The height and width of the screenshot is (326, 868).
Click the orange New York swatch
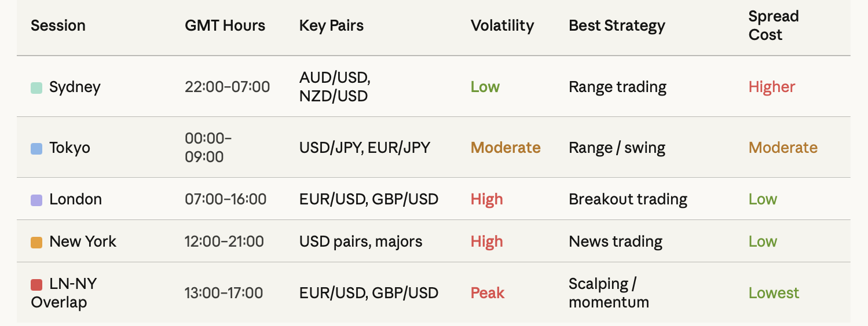[x=36, y=243]
